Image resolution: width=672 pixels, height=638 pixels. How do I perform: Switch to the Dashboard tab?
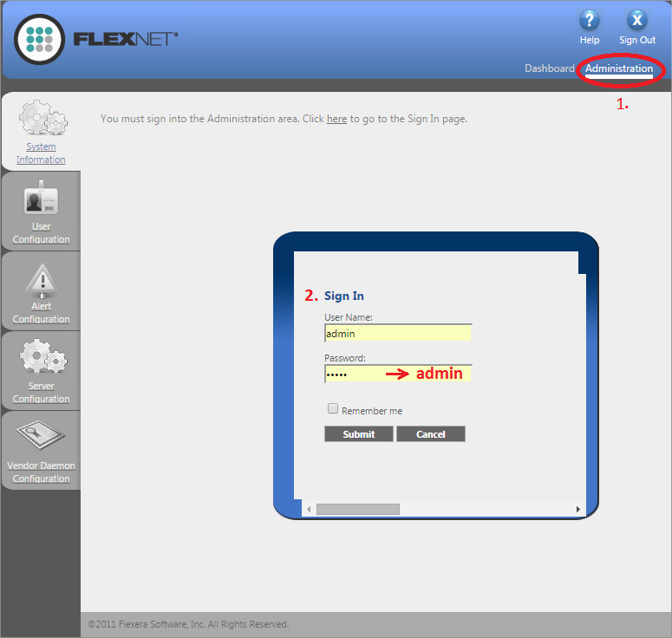click(x=549, y=68)
